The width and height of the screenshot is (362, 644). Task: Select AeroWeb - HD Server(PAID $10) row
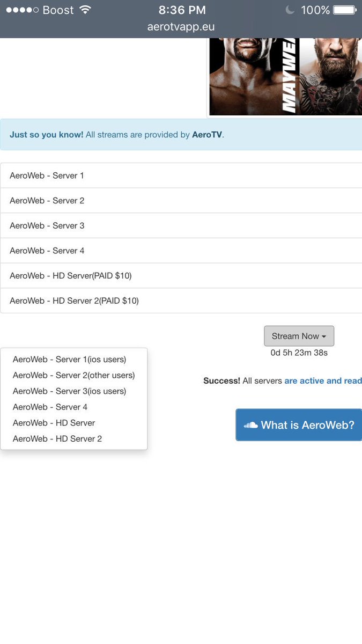[181, 276]
